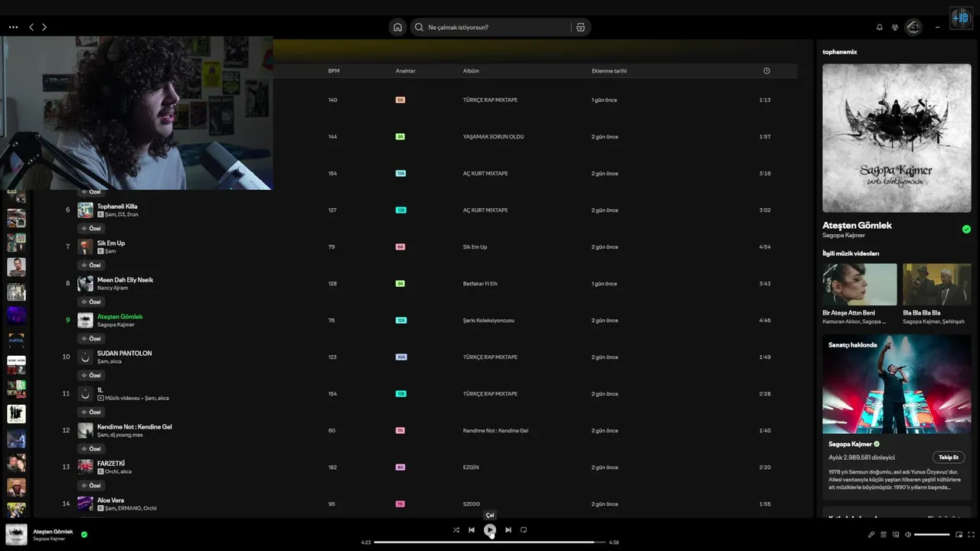The height and width of the screenshot is (551, 980).
Task: Click the Aloe Vera album art thumbnail
Action: click(x=85, y=504)
